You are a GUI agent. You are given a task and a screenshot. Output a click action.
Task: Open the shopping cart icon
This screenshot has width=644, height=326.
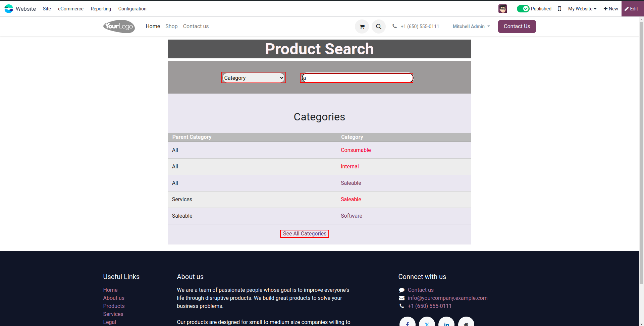(x=362, y=26)
